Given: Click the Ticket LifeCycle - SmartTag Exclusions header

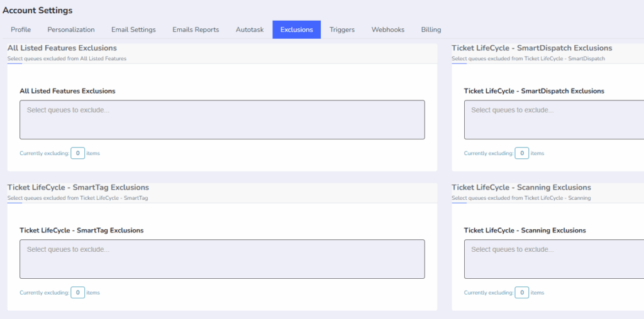Looking at the screenshot, I should pyautogui.click(x=78, y=187).
